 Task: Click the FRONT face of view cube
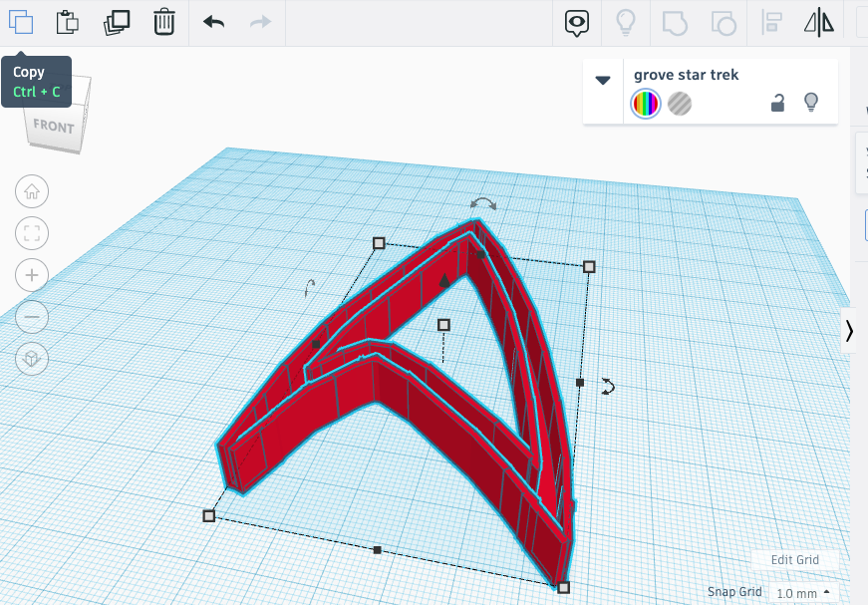54,127
